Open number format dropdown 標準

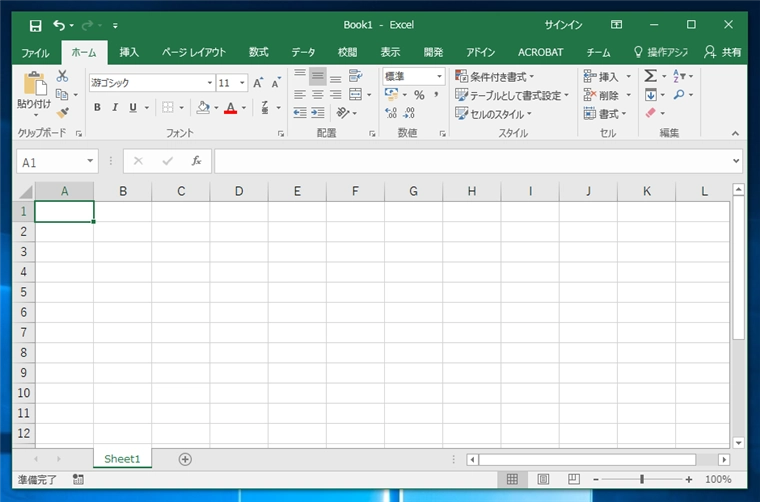click(439, 77)
